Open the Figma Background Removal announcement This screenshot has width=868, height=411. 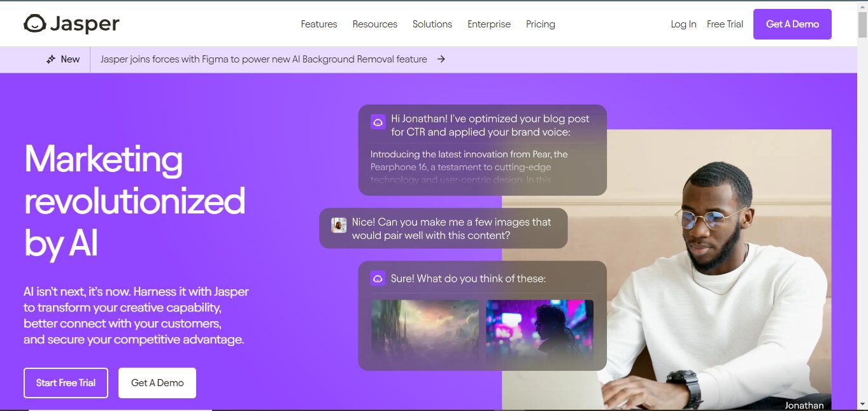tap(264, 59)
